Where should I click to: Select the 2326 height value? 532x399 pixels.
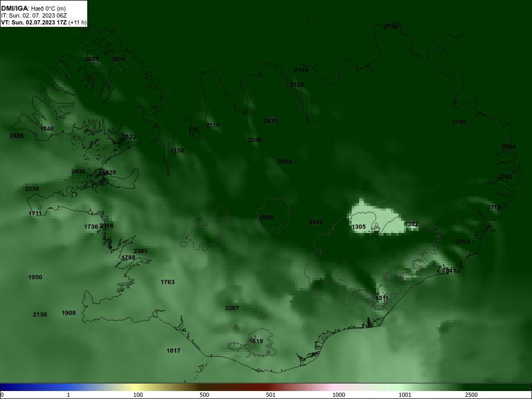(297, 85)
